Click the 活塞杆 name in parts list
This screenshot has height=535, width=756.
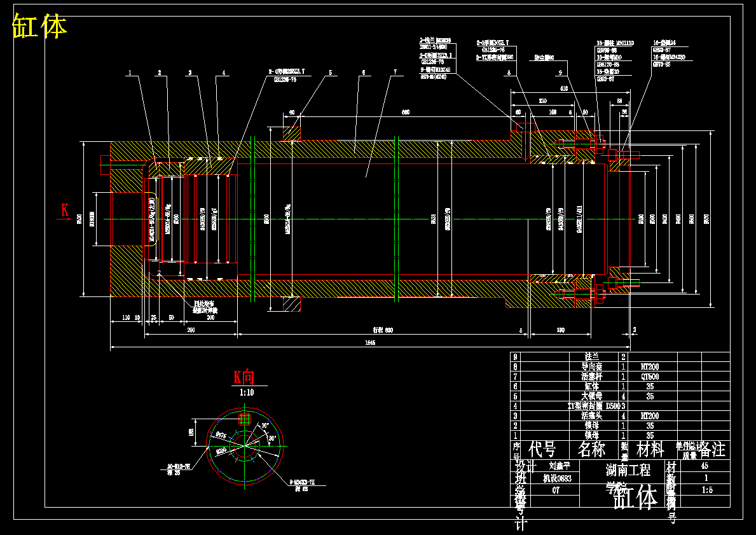591,377
